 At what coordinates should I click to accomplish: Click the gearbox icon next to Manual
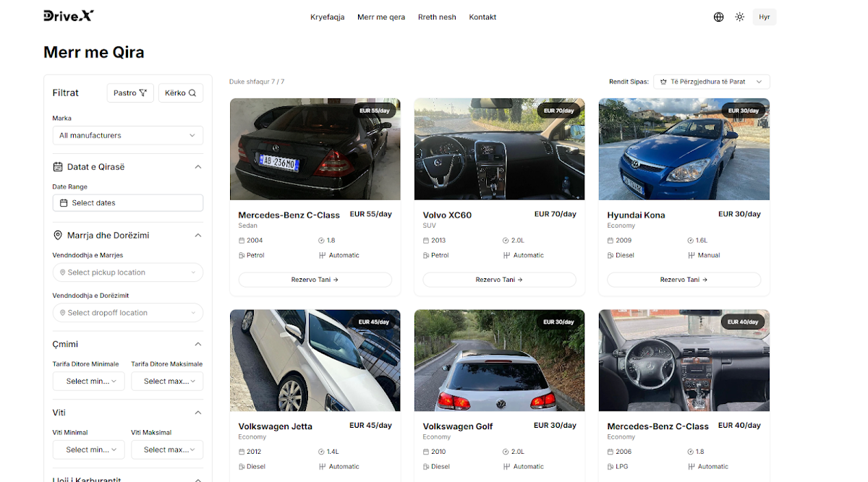[x=691, y=255]
